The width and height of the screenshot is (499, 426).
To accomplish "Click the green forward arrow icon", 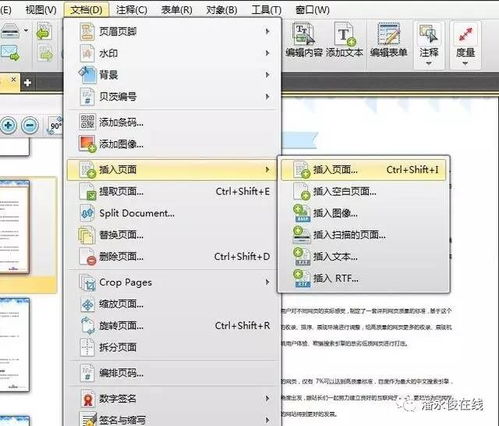I will [x=45, y=53].
